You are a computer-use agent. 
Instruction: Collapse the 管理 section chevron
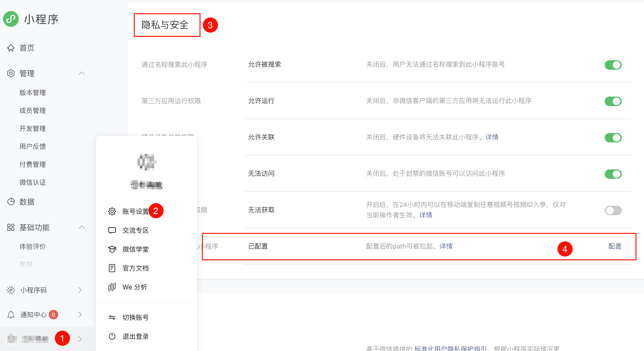coord(82,73)
